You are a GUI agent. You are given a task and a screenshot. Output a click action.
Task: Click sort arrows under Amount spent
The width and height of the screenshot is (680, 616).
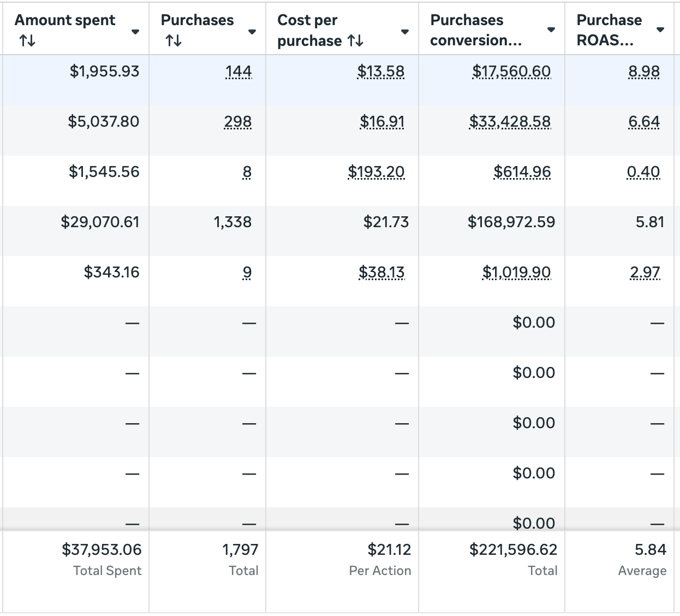click(27, 40)
